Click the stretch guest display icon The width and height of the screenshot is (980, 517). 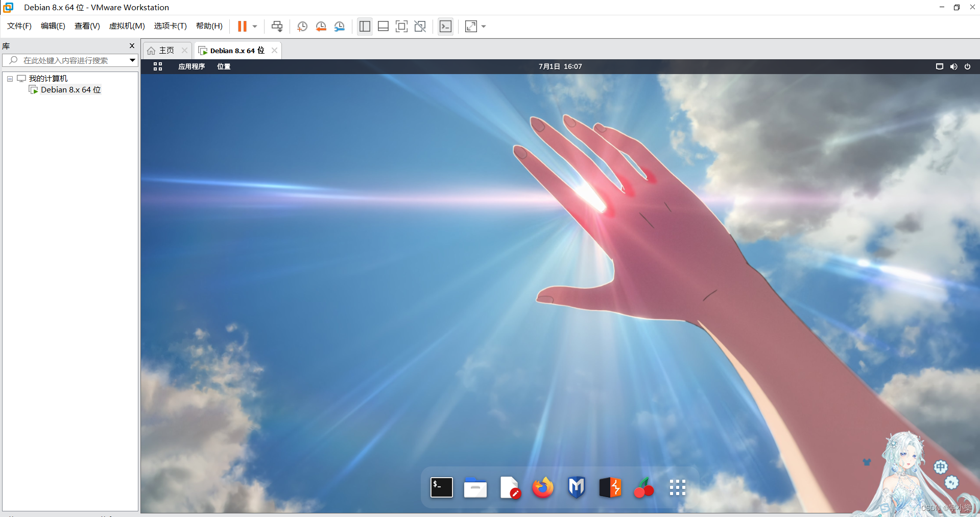click(471, 26)
